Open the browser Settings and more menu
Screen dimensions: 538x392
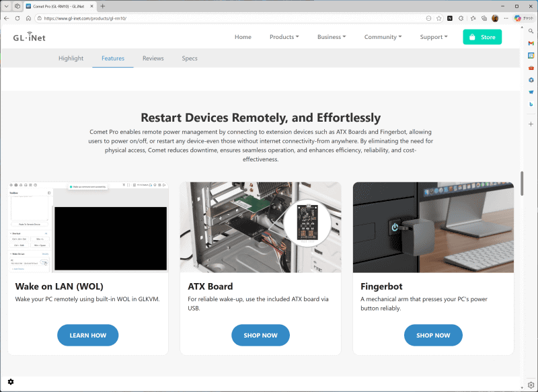click(506, 18)
